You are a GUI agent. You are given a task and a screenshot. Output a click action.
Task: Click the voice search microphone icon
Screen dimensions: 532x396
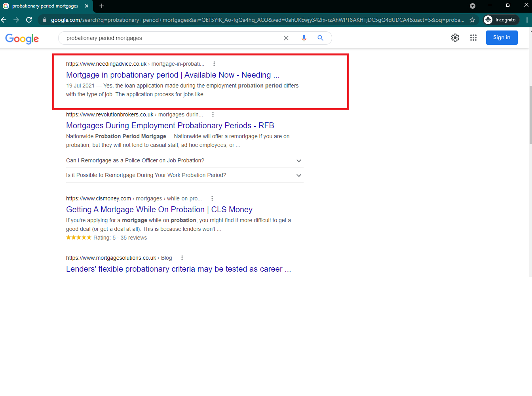[304, 38]
